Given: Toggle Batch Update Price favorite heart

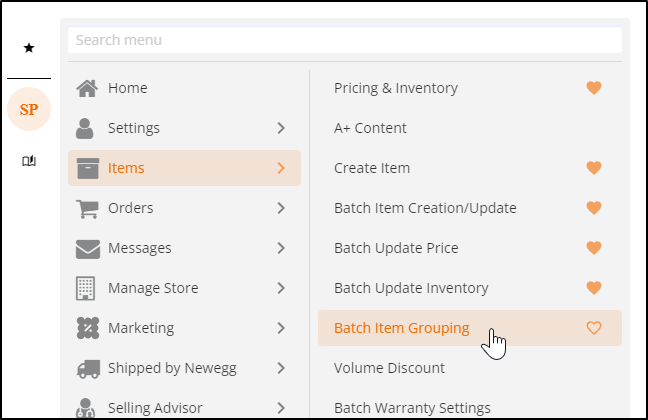Looking at the screenshot, I should (594, 248).
